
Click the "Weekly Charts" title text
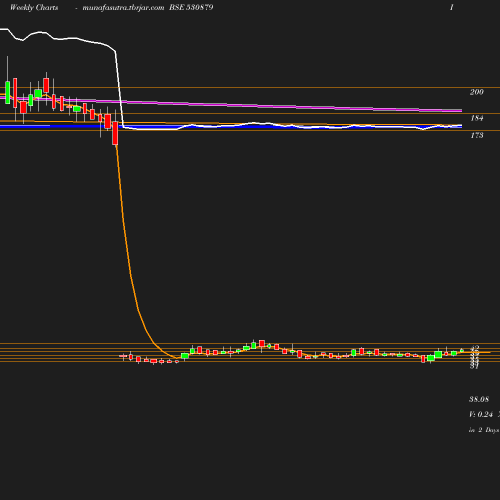tap(34, 8)
